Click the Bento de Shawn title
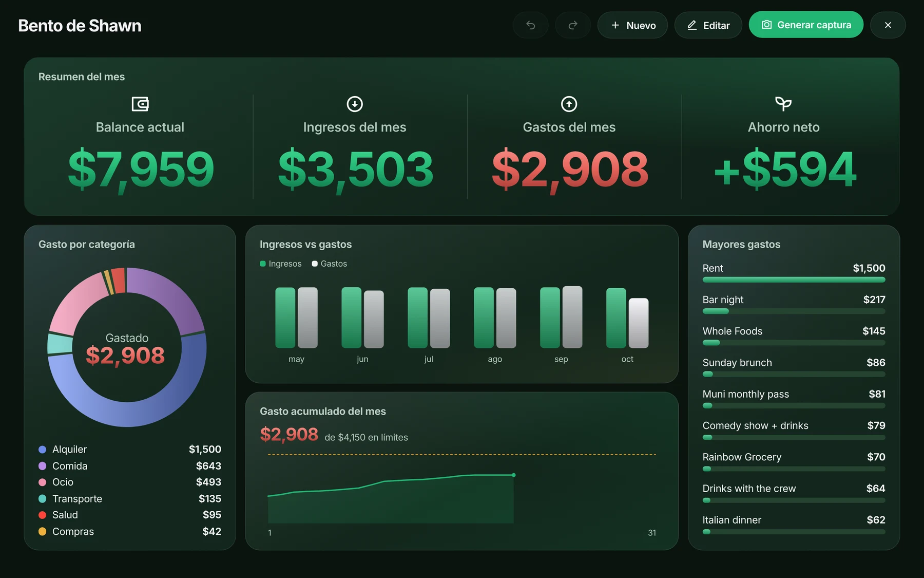 click(x=80, y=26)
